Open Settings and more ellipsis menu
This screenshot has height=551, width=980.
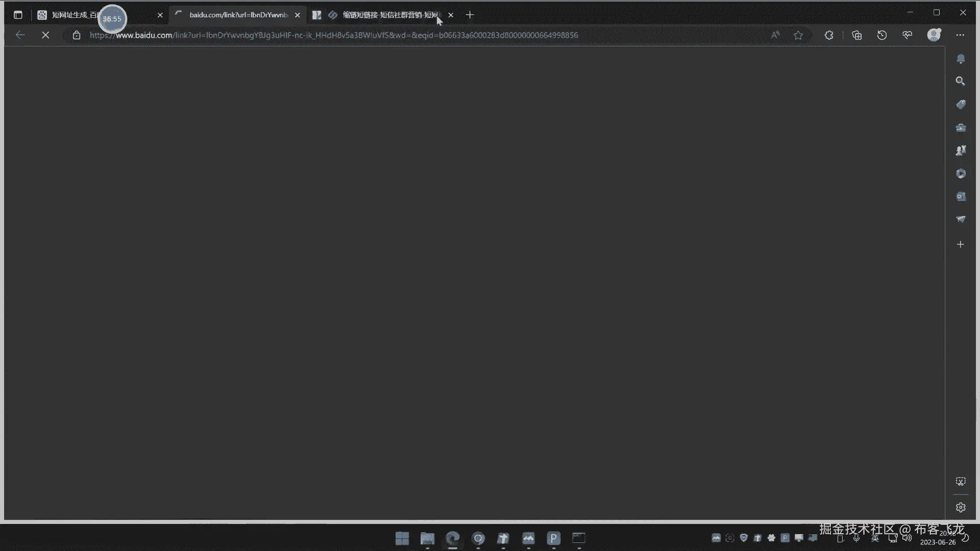pyautogui.click(x=960, y=35)
